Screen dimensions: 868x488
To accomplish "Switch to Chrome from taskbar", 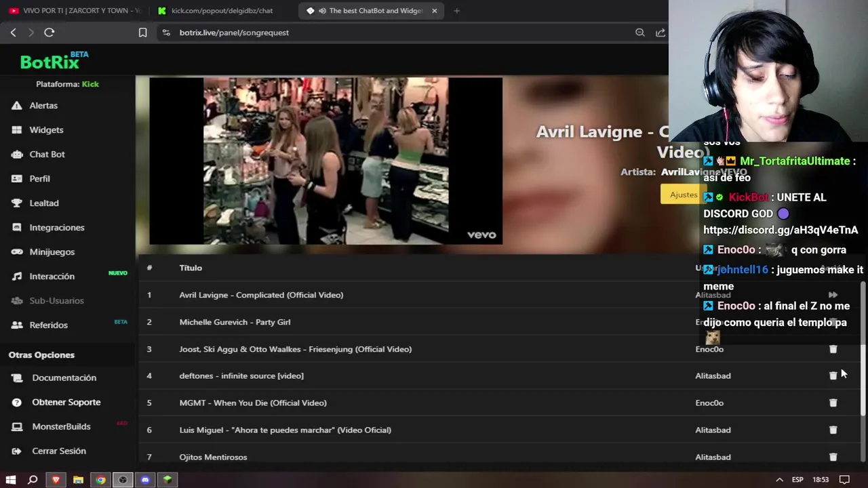I will (x=100, y=480).
